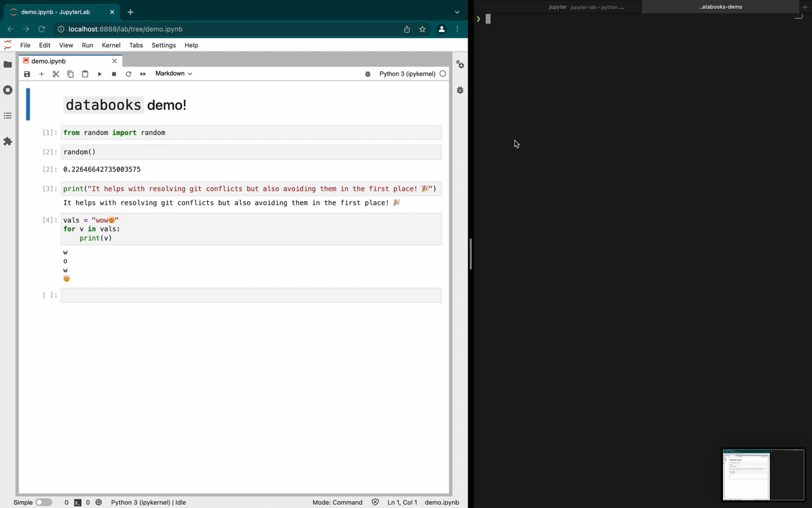Run the selected cell

(x=100, y=74)
